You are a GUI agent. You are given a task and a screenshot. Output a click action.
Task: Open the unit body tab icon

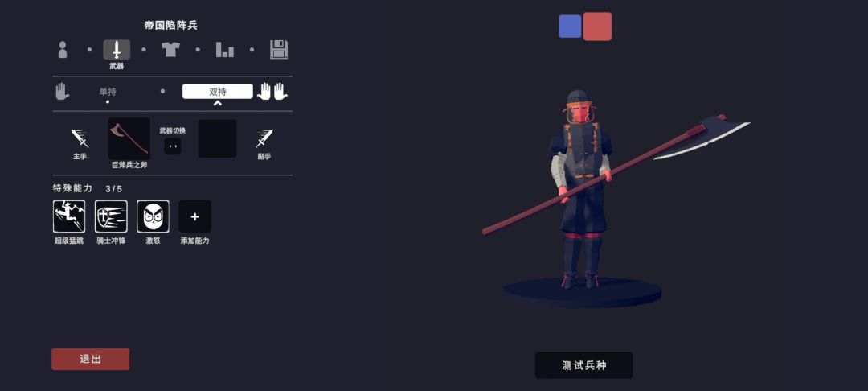click(x=63, y=50)
